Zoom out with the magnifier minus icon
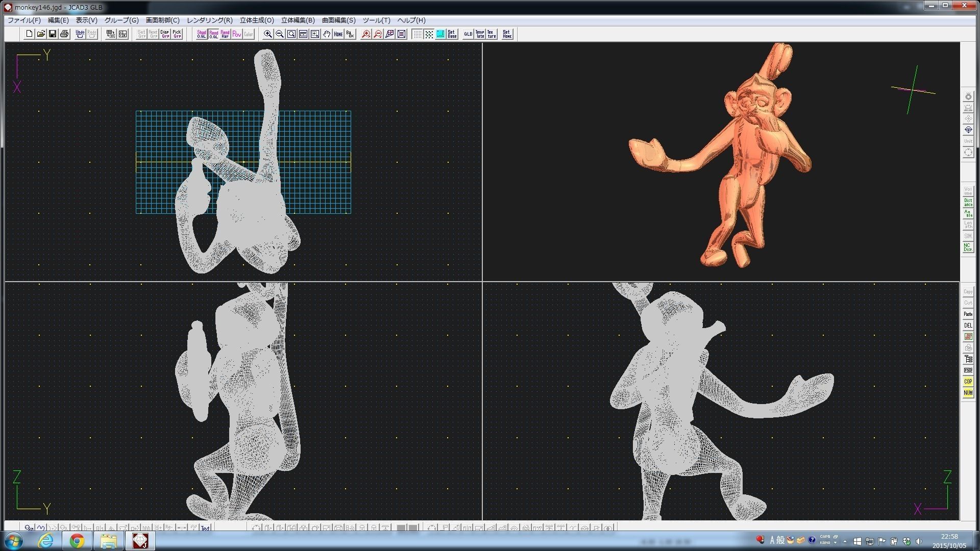 280,34
